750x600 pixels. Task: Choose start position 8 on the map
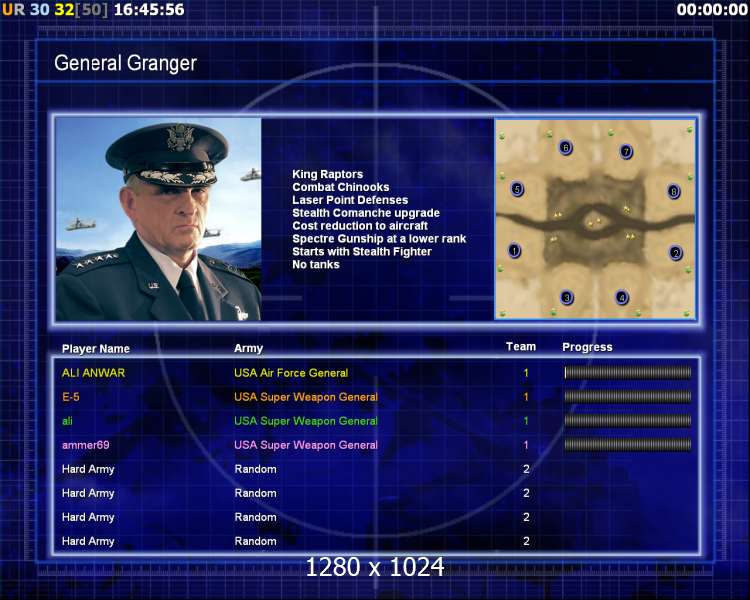[673, 191]
